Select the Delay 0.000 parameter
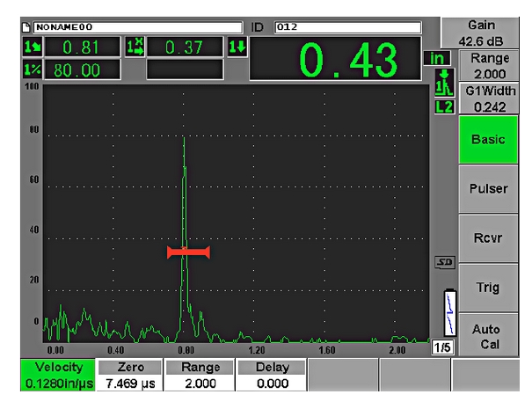 (x=272, y=375)
